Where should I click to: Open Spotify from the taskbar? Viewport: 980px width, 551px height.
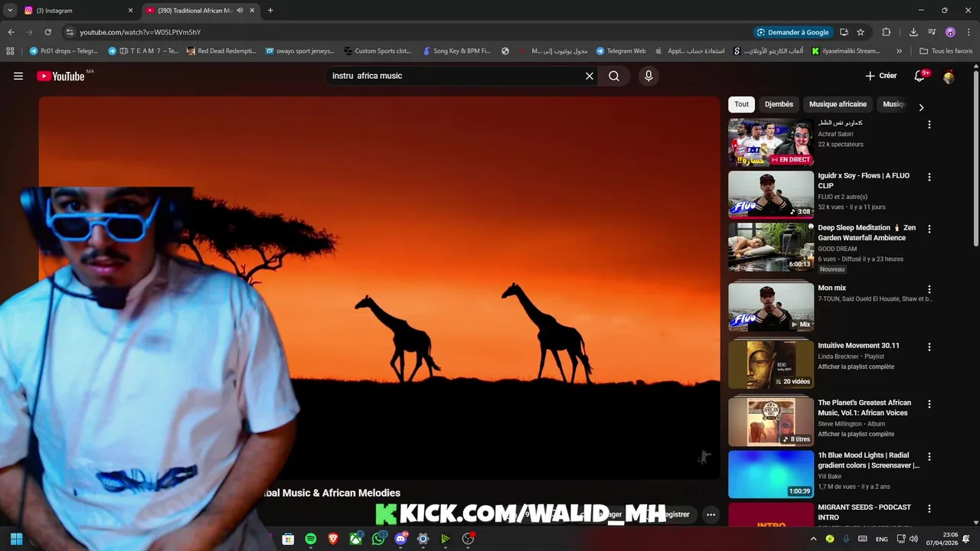click(311, 539)
